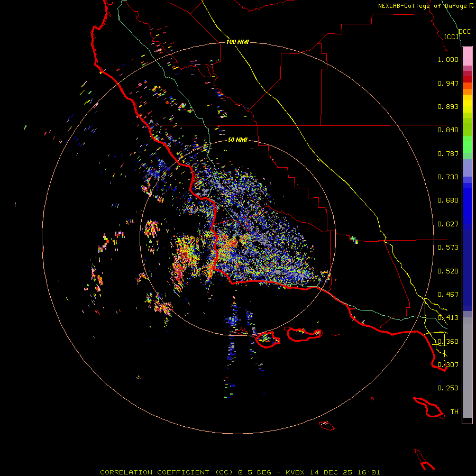Select the 0.467 scale value

[x=448, y=295]
